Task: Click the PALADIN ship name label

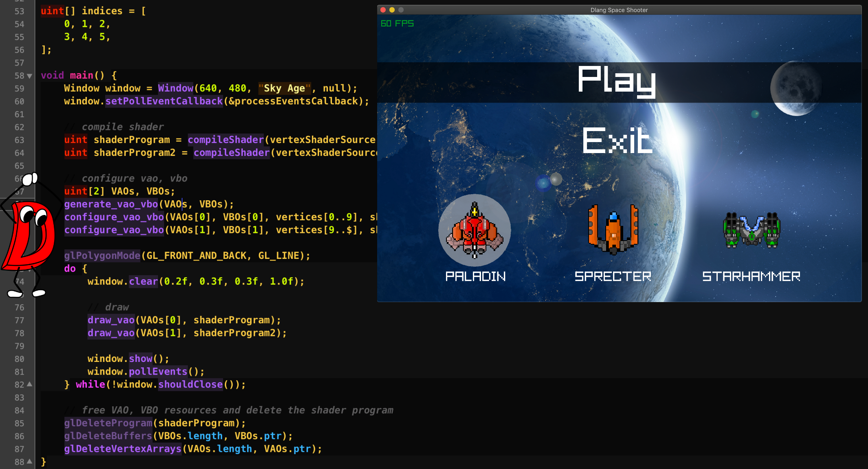Action: (x=475, y=276)
